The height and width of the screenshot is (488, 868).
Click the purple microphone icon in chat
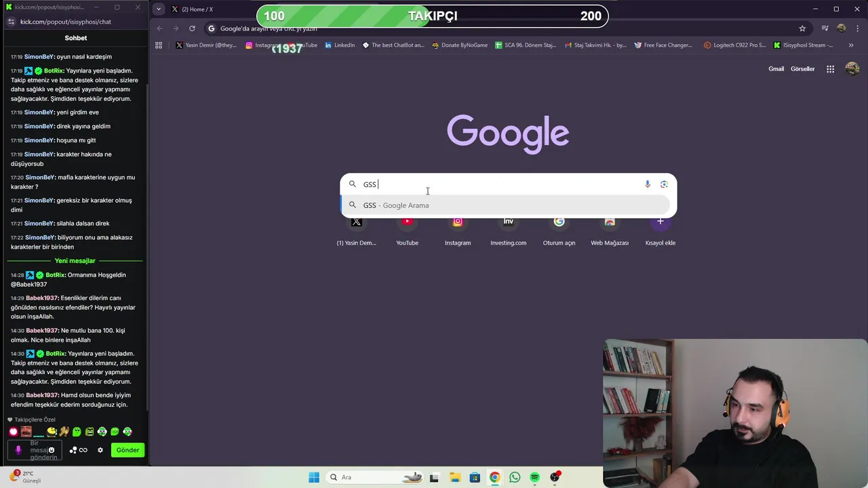click(18, 450)
